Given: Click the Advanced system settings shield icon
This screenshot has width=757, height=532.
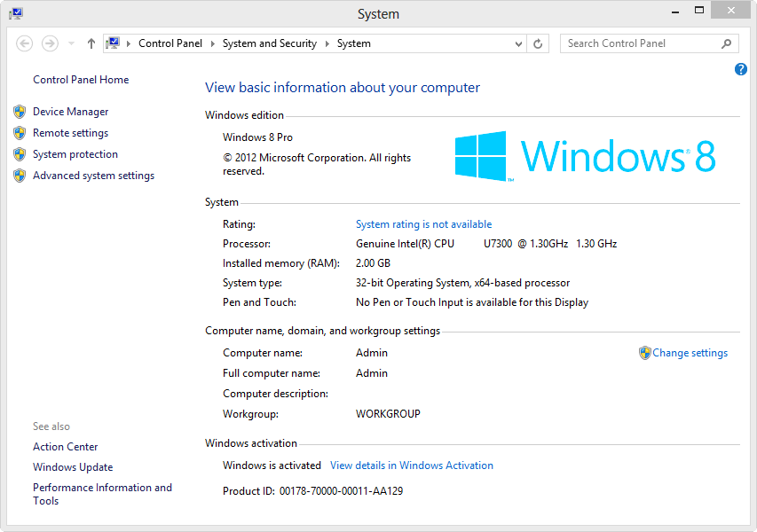Looking at the screenshot, I should (20, 175).
